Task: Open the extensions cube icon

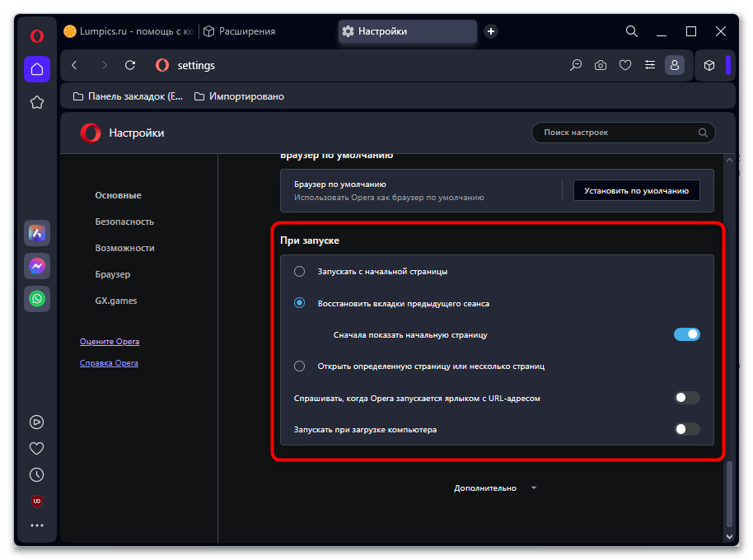Action: (709, 65)
